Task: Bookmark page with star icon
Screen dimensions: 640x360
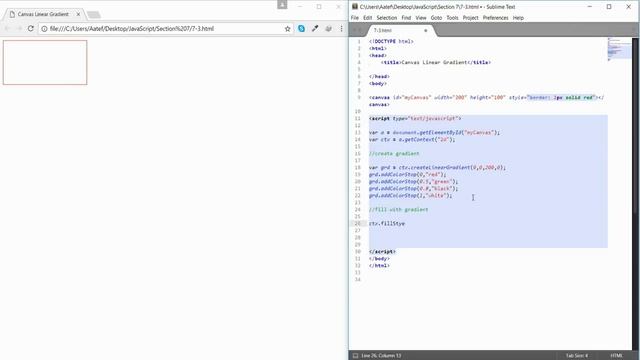Action: tap(287, 29)
